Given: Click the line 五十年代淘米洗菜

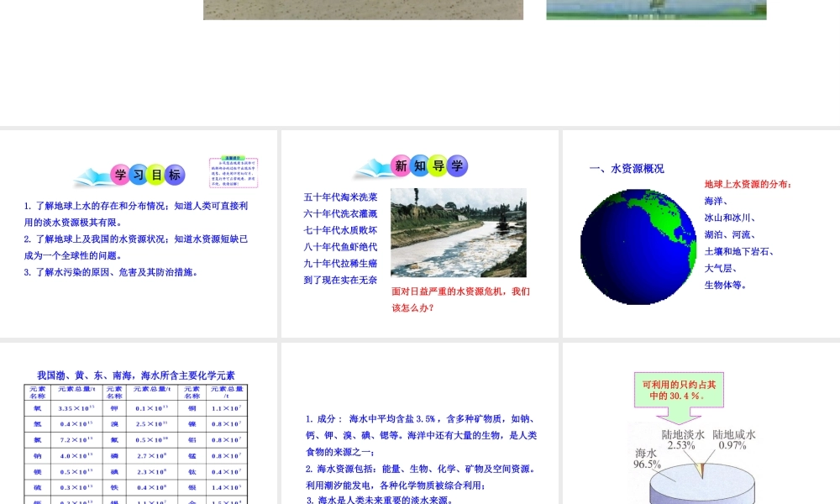Looking at the screenshot, I should [x=340, y=197].
